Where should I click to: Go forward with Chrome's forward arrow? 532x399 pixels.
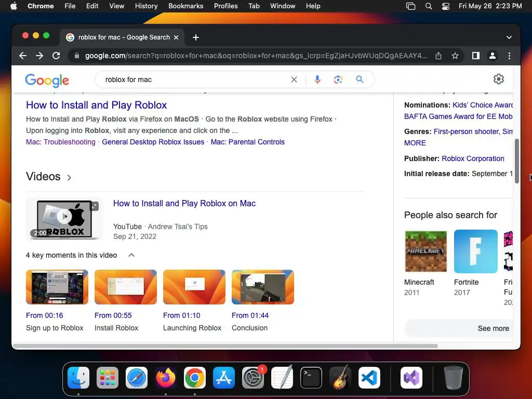(x=39, y=56)
